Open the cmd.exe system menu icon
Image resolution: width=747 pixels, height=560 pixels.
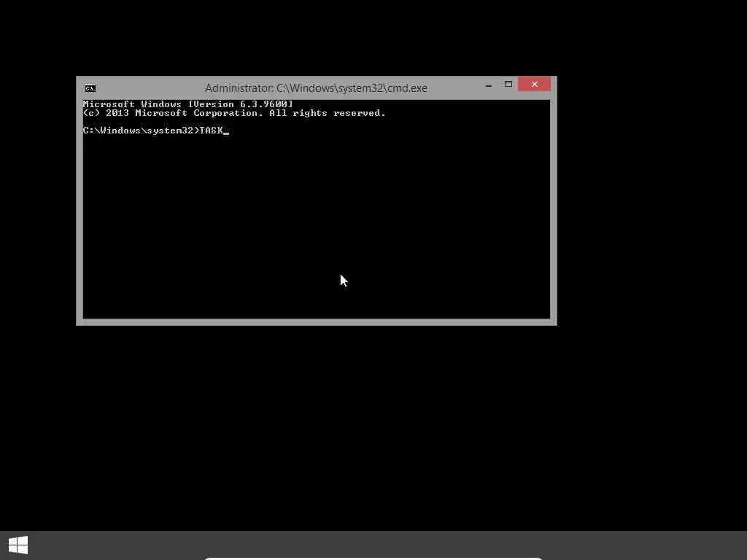(x=90, y=88)
